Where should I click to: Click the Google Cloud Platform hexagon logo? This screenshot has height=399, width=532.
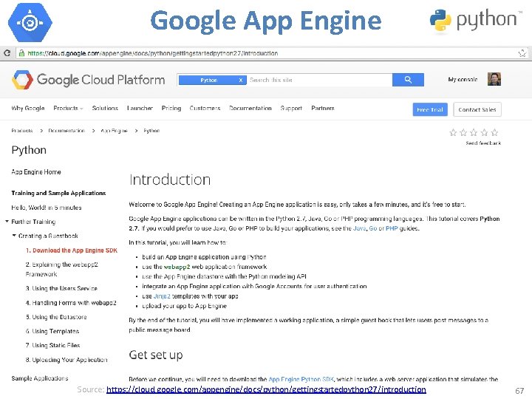22,80
